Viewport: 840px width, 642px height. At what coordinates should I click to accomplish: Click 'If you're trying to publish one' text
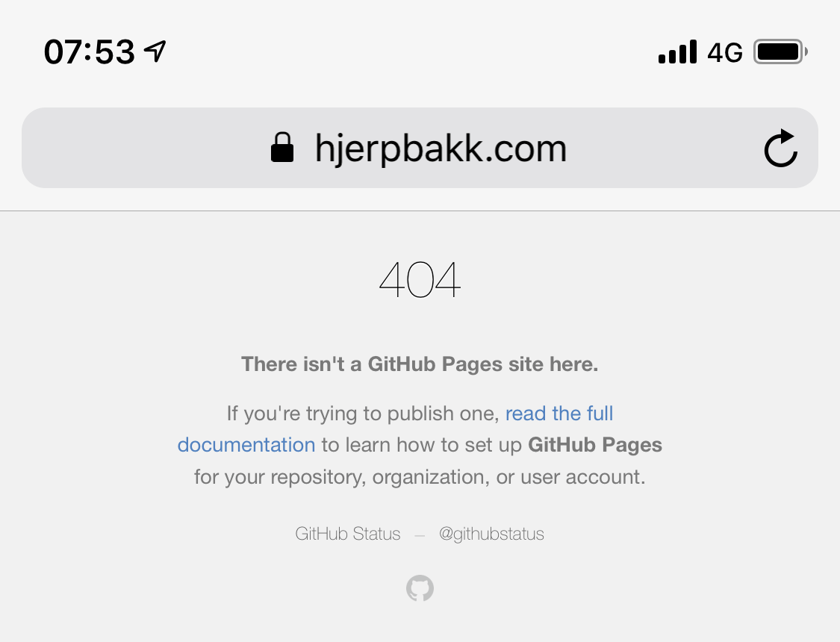click(x=363, y=414)
